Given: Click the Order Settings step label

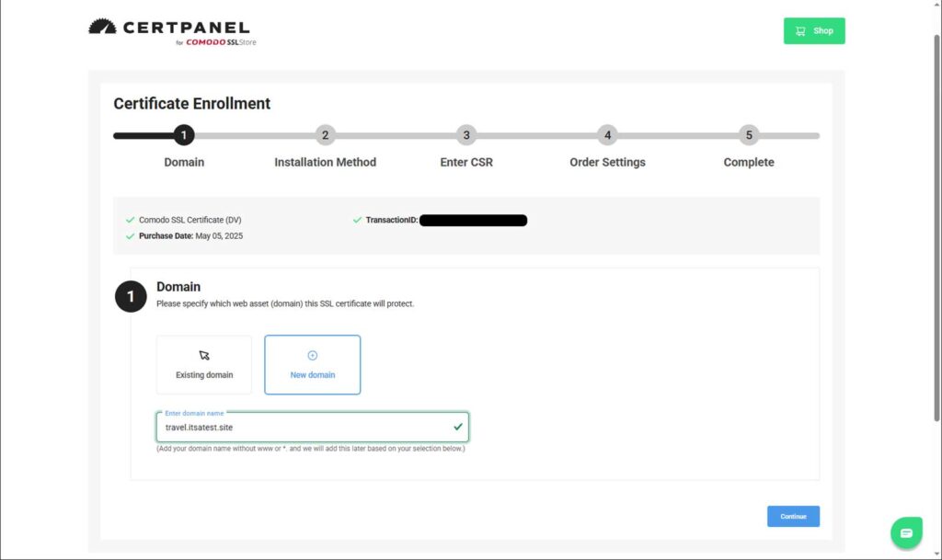Looking at the screenshot, I should (x=607, y=162).
